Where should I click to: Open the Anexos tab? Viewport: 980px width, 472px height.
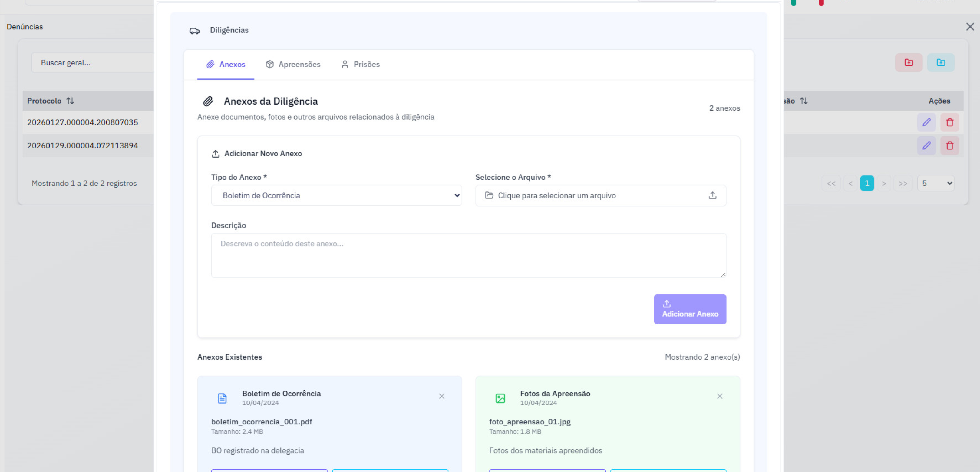pos(226,64)
